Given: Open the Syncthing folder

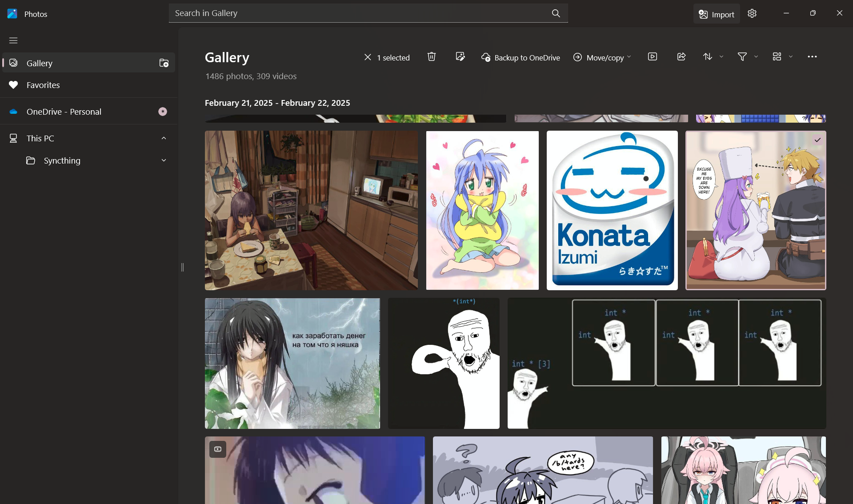Looking at the screenshot, I should tap(89, 160).
